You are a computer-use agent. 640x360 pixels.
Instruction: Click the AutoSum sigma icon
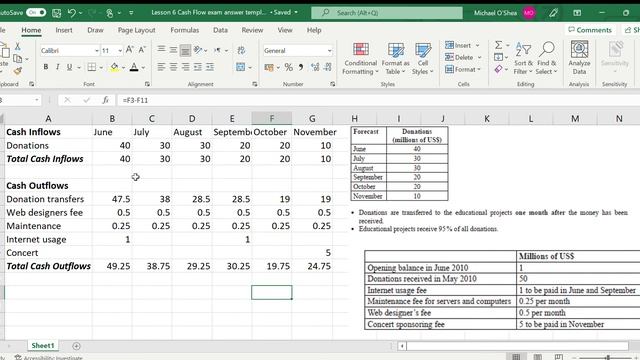(498, 45)
